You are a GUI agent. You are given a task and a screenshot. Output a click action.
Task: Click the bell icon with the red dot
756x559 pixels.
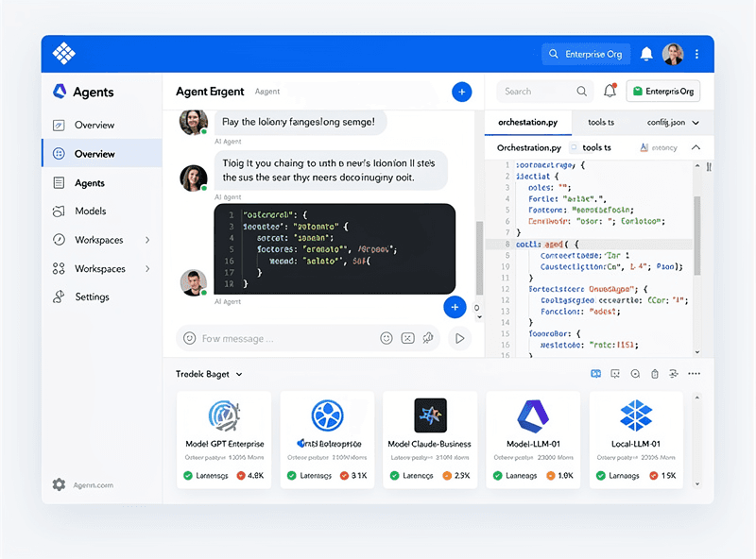[610, 92]
